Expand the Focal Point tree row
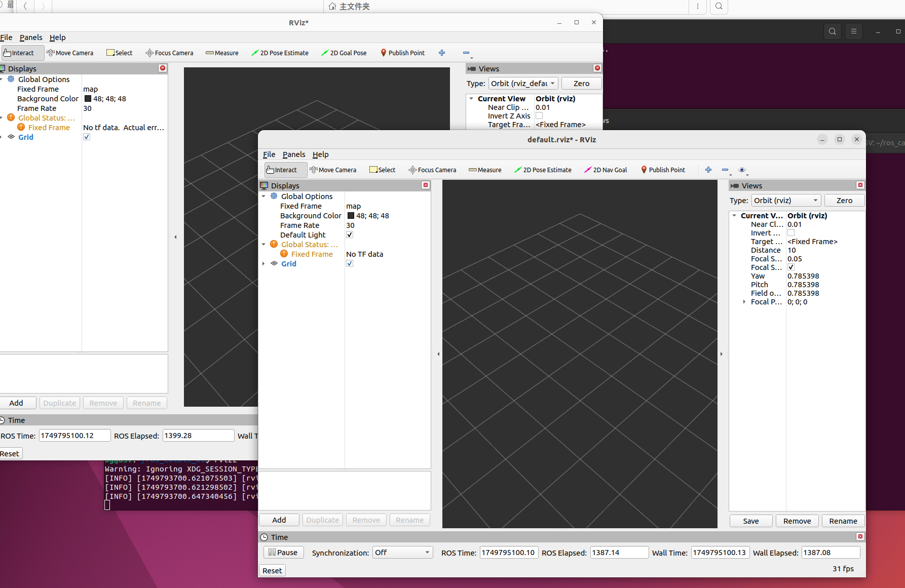 (744, 302)
